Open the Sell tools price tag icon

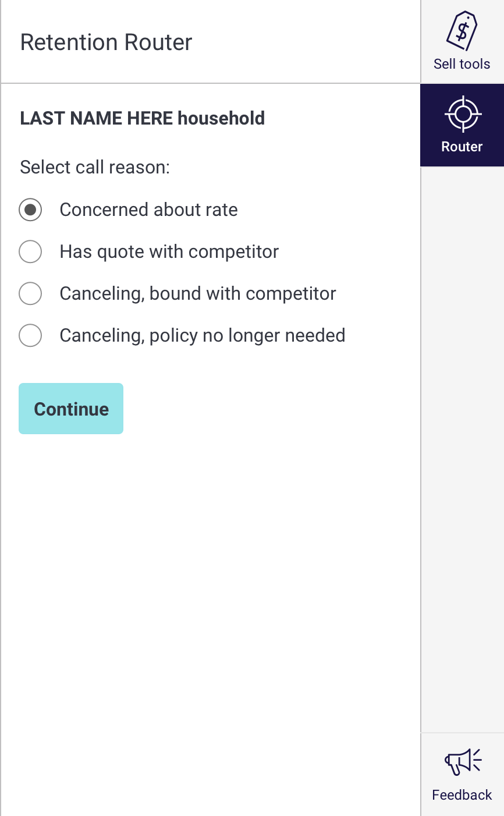[x=462, y=31]
